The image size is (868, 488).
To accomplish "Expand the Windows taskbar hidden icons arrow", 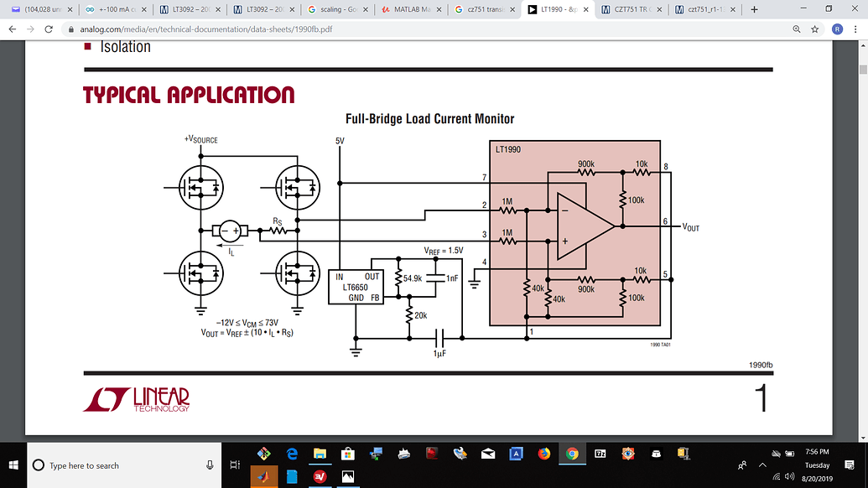I will point(762,465).
